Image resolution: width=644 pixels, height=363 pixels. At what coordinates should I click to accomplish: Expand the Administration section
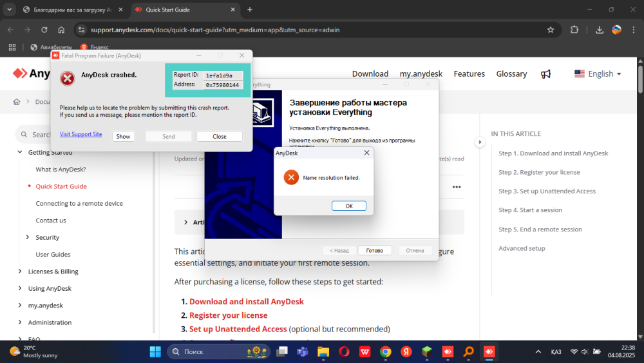point(20,322)
